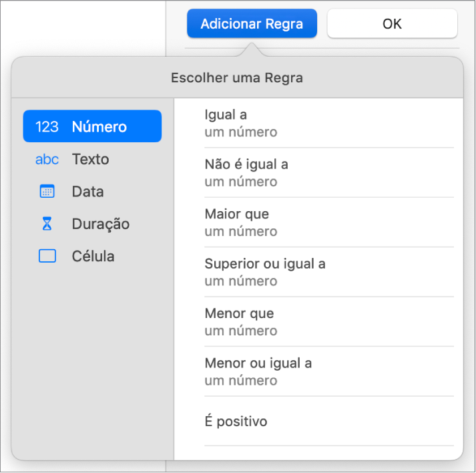
Task: Pick the 'Não é igual a' rule
Action: [329, 172]
